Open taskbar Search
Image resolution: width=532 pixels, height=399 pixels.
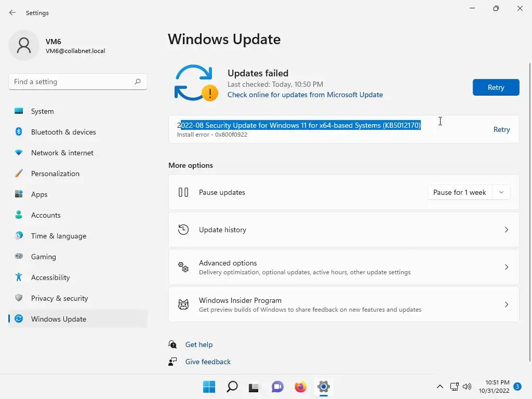click(x=232, y=387)
